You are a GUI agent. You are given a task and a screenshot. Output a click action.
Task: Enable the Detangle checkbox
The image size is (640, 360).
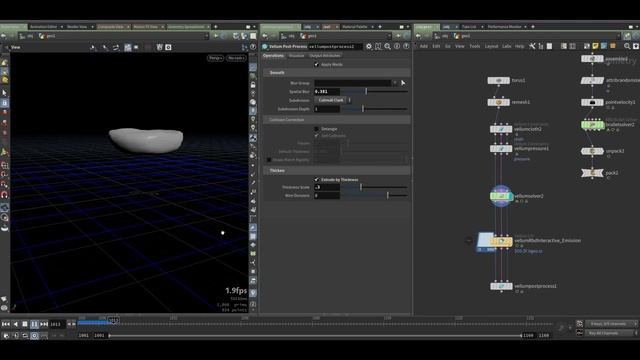pos(316,129)
